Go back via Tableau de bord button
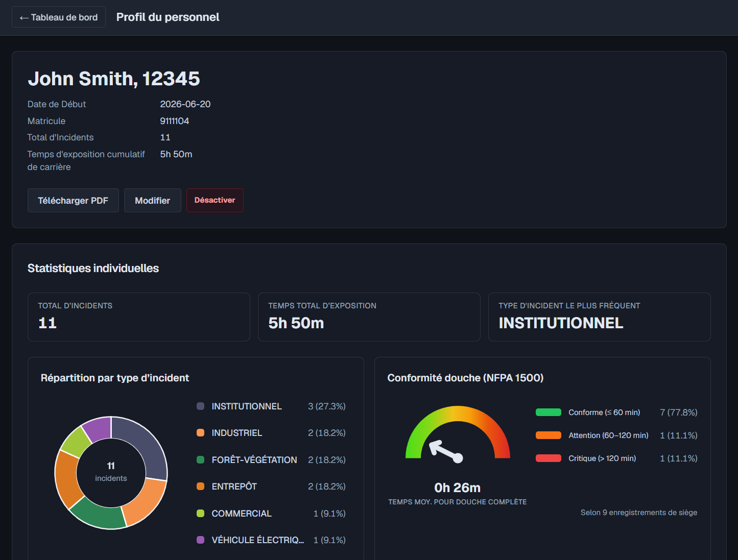The image size is (738, 560). point(59,17)
